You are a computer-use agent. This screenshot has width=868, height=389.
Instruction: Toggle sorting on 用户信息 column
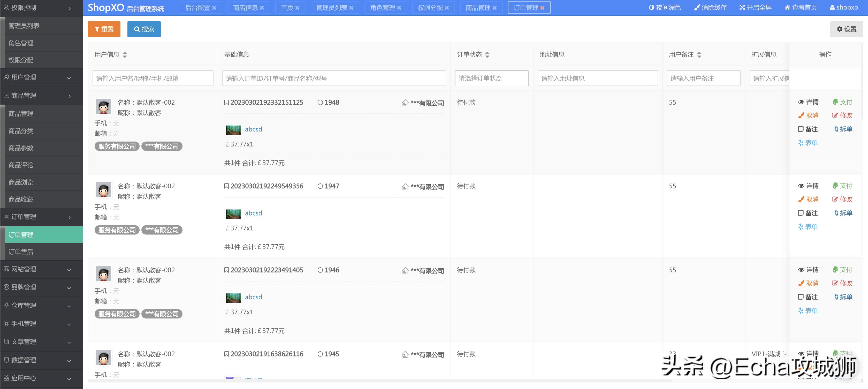(125, 55)
